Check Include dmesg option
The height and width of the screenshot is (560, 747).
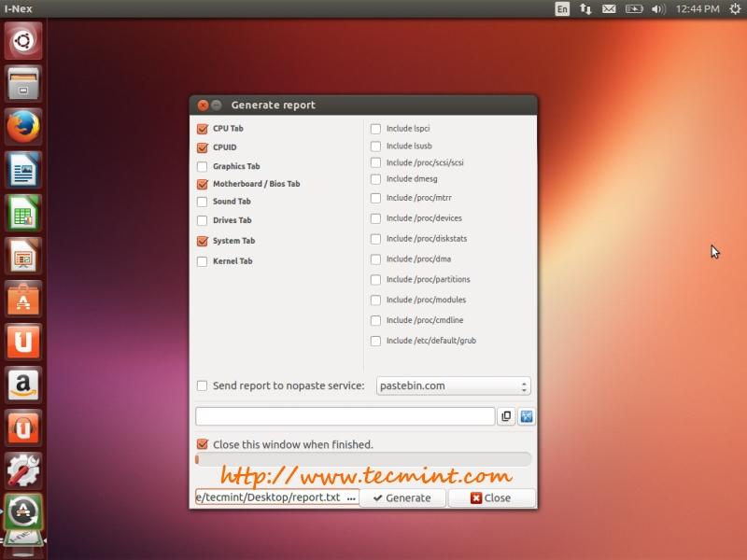coord(376,179)
